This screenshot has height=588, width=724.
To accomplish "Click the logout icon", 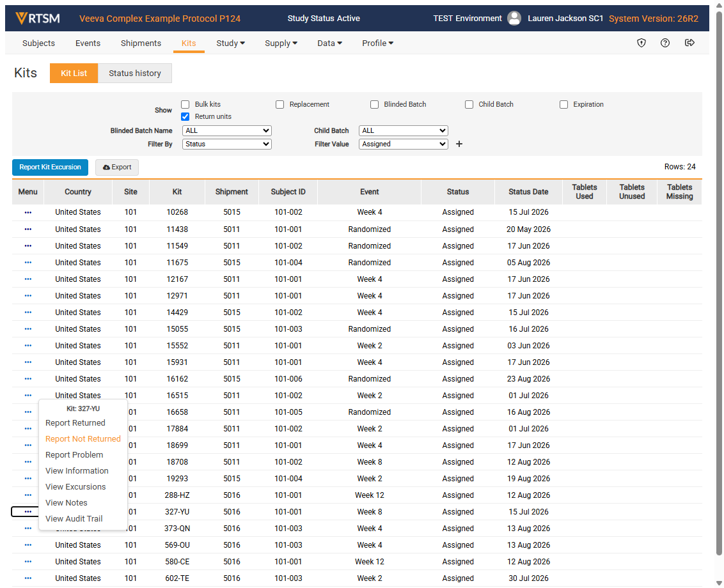I will pos(689,43).
